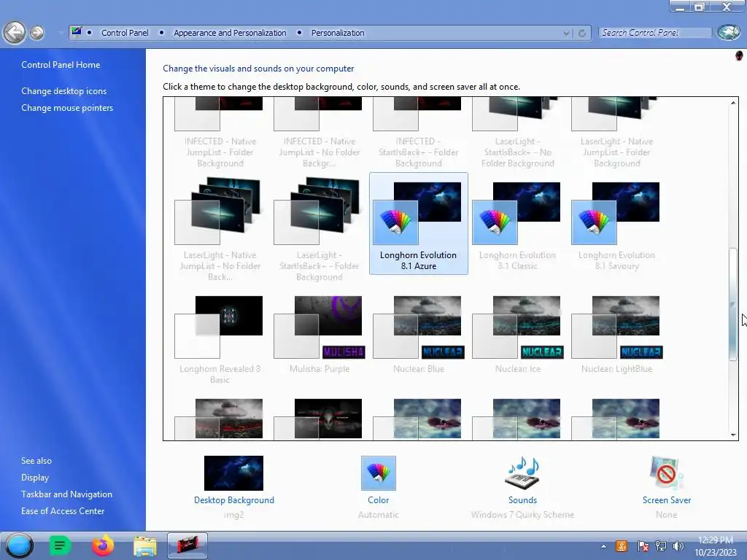The height and width of the screenshot is (560, 747).
Task: Click the theme list scrollbar thumb
Action: tap(733, 305)
